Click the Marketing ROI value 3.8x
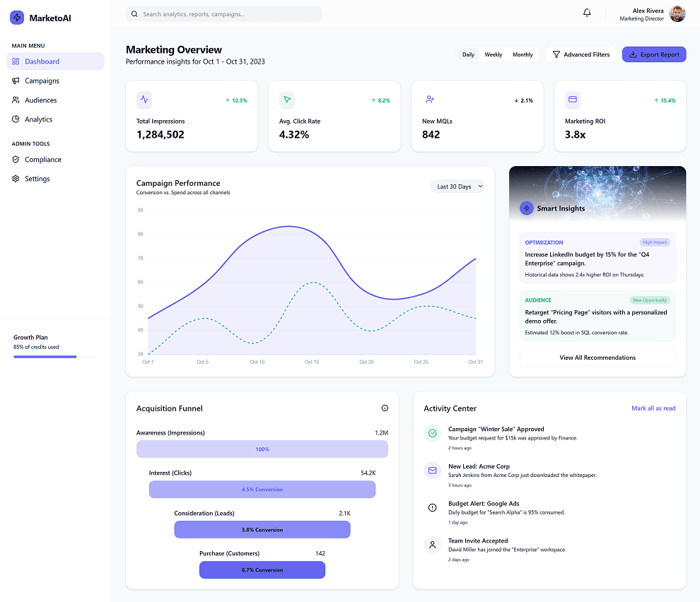Image resolution: width=700 pixels, height=602 pixels. point(575,134)
